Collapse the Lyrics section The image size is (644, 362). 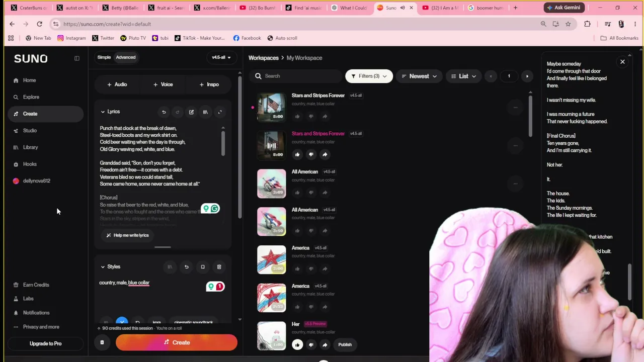(103, 112)
